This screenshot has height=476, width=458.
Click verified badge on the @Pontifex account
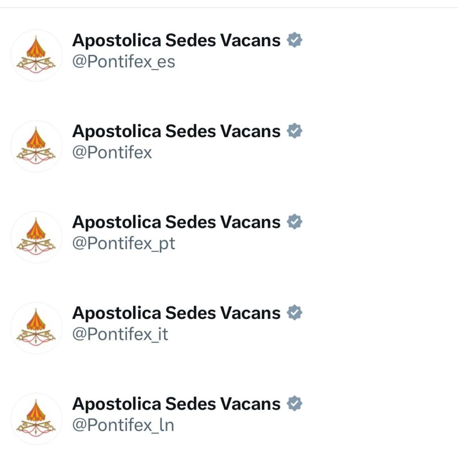[294, 132]
